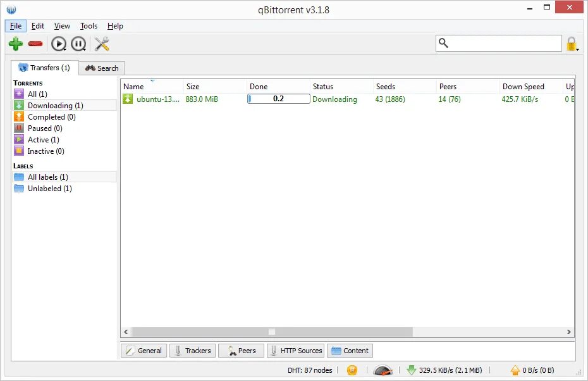Open the Help menu
The image size is (588, 381).
point(115,26)
